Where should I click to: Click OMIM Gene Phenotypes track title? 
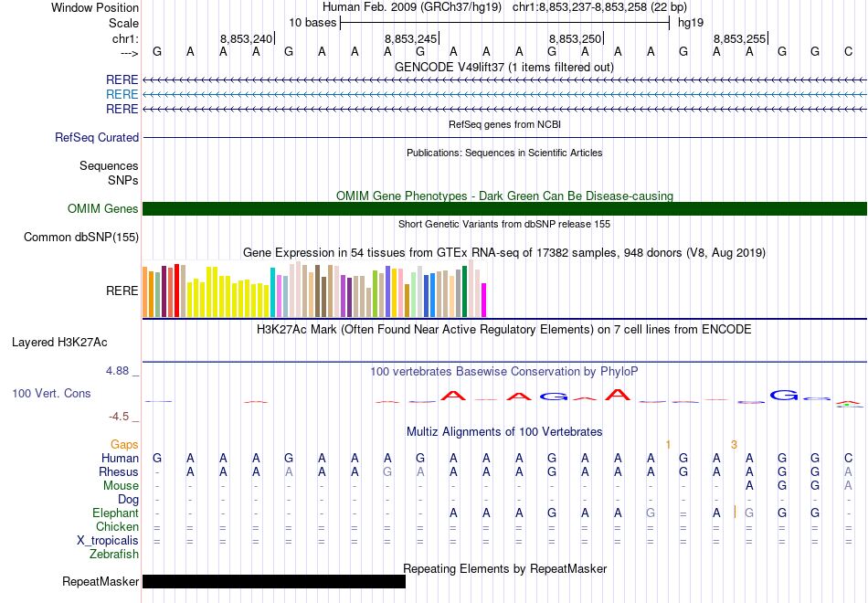point(504,196)
